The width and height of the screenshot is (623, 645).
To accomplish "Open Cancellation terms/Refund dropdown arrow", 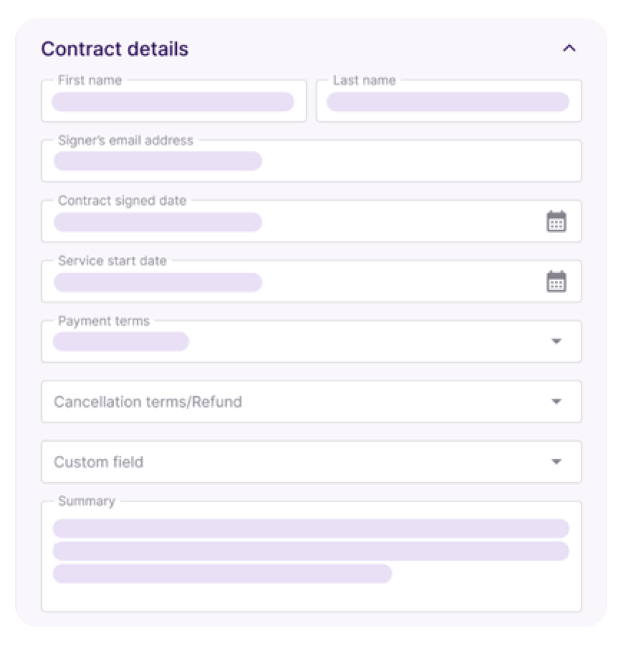I will pos(556,401).
